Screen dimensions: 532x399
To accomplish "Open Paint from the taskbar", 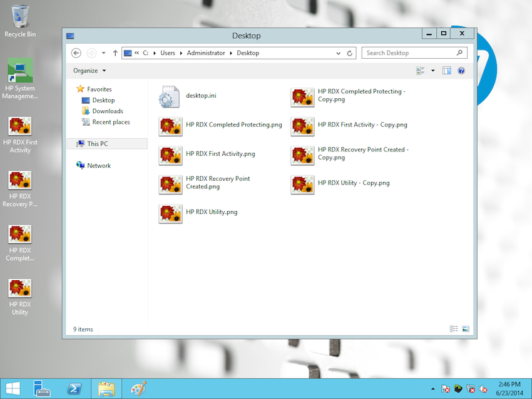I will [x=139, y=388].
